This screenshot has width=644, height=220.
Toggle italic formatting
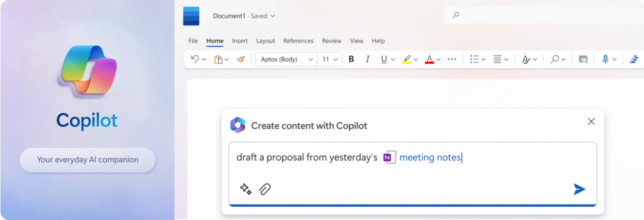(367, 59)
